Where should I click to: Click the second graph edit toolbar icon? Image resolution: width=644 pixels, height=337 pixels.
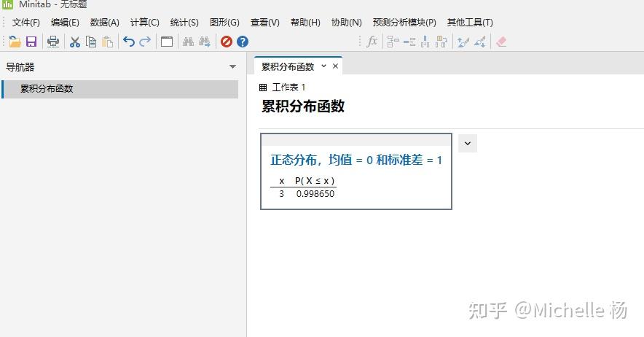point(479,42)
